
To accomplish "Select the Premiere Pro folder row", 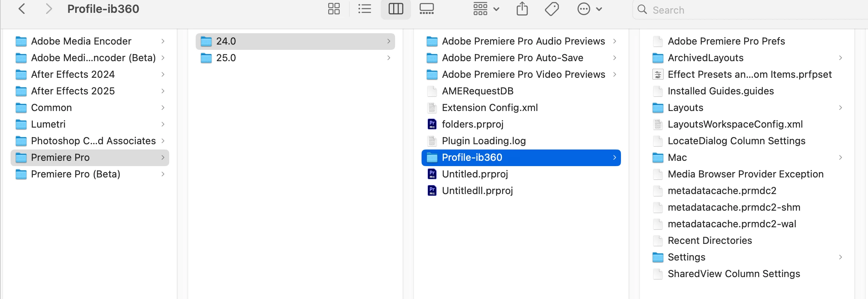I will [x=90, y=157].
